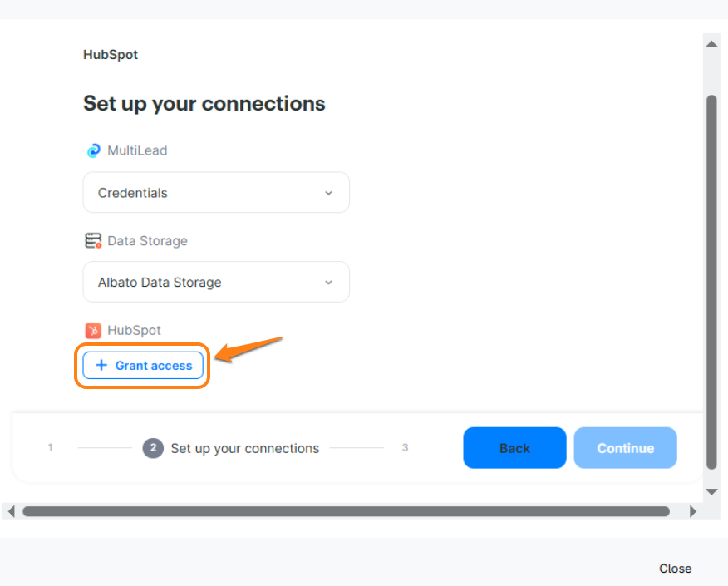Click the HubSpot logo icon
The width and height of the screenshot is (728, 586).
coord(93,331)
